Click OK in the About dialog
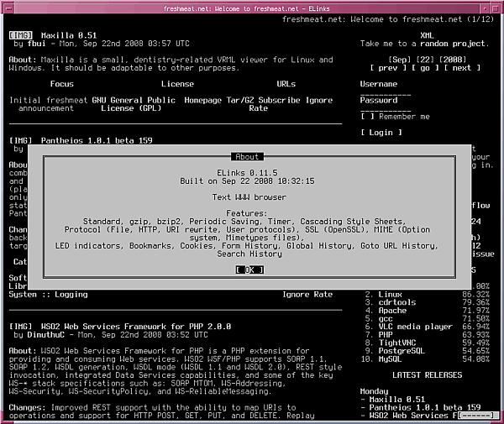This screenshot has height=424, width=504. 249,270
